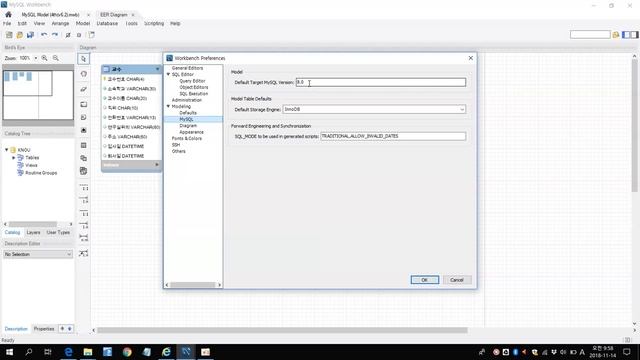Select the 1:n identifying relationship tool
The width and height of the screenshot is (640, 360).
(84, 225)
